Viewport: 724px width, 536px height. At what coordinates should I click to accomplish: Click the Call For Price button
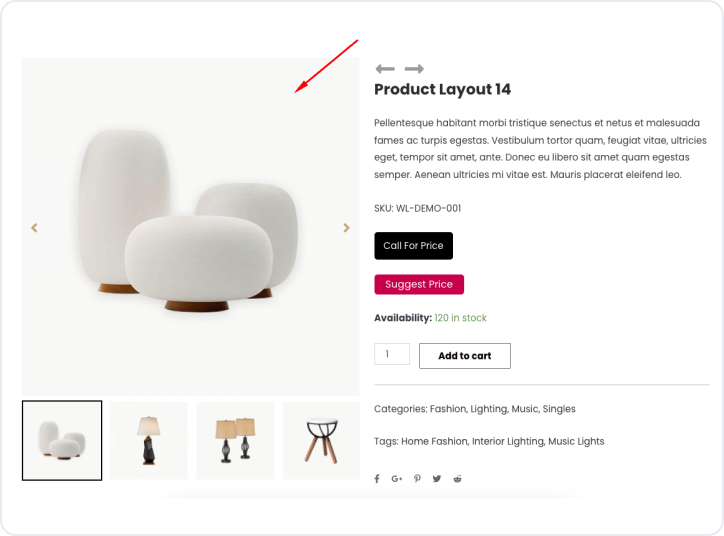click(x=413, y=246)
